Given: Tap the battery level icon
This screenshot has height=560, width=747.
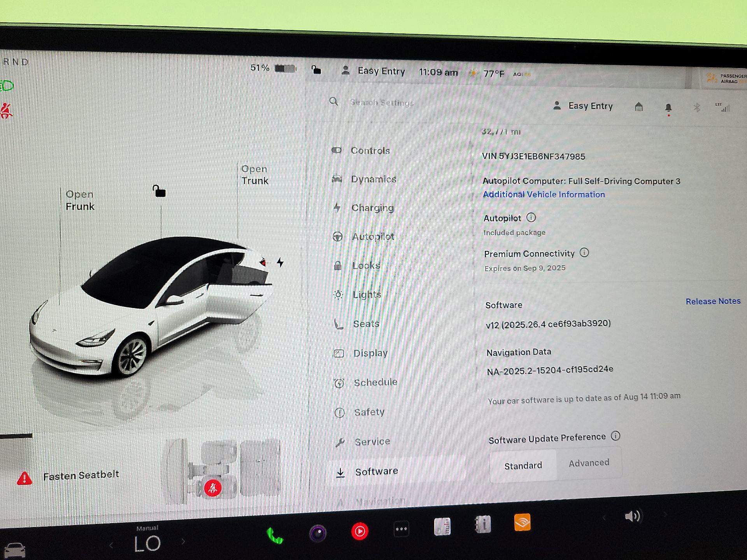Looking at the screenshot, I should coord(285,68).
